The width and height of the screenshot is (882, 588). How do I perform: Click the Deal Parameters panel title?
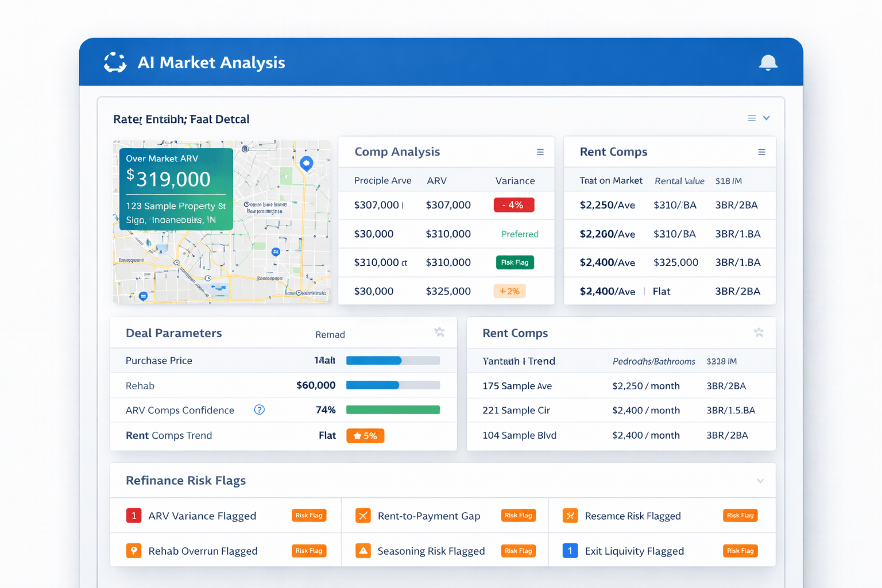(x=173, y=333)
